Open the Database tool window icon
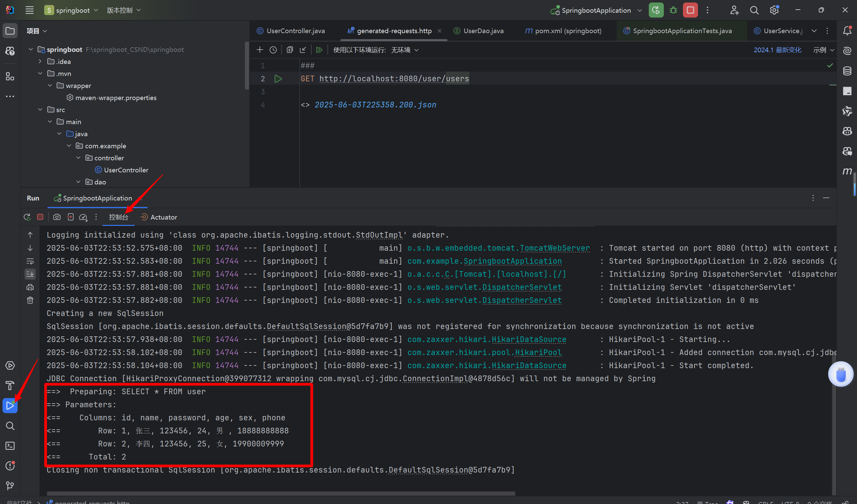 pyautogui.click(x=847, y=71)
